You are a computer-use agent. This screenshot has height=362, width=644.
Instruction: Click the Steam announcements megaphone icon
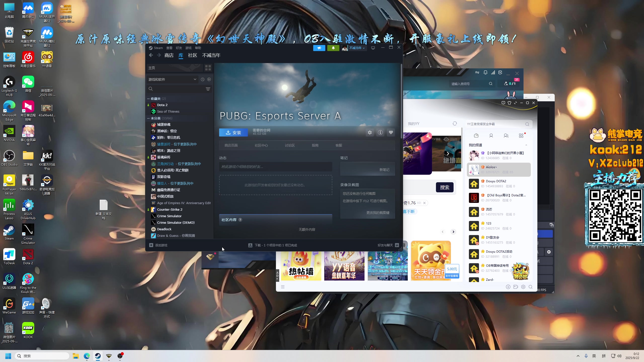tap(319, 48)
